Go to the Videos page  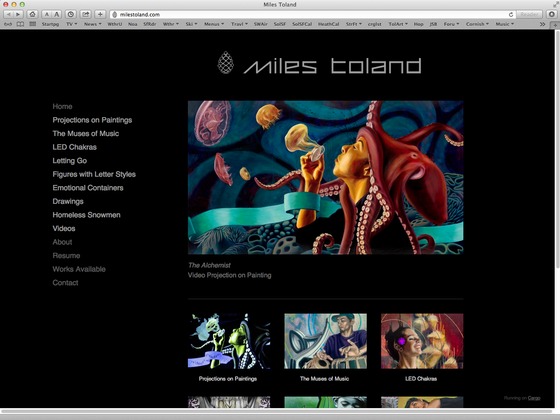click(x=64, y=229)
